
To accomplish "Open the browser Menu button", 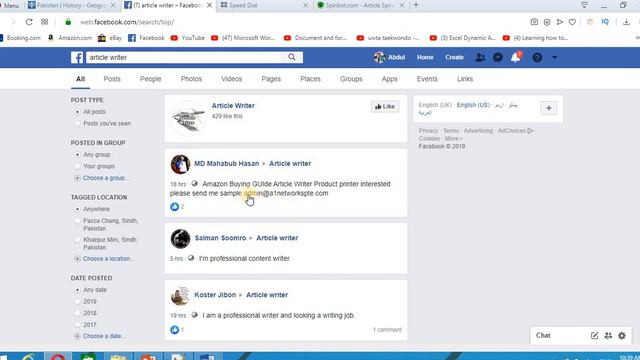I will (11, 5).
